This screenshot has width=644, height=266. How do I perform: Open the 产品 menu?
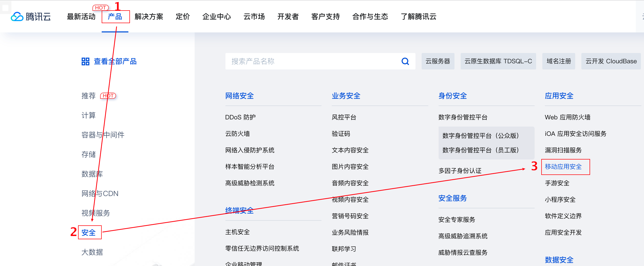[x=115, y=17]
